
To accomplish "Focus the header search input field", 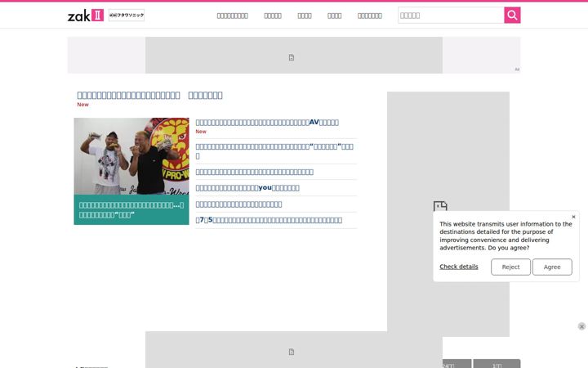I will [x=451, y=16].
